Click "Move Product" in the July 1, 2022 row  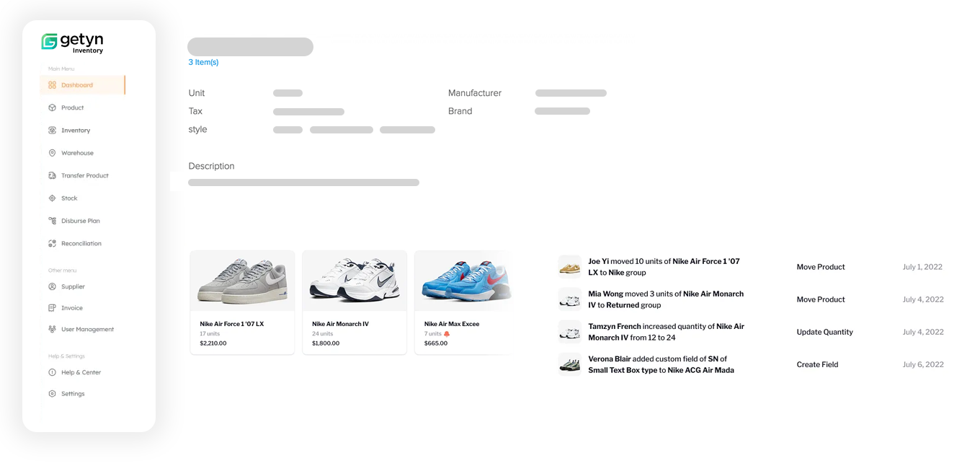tap(821, 267)
